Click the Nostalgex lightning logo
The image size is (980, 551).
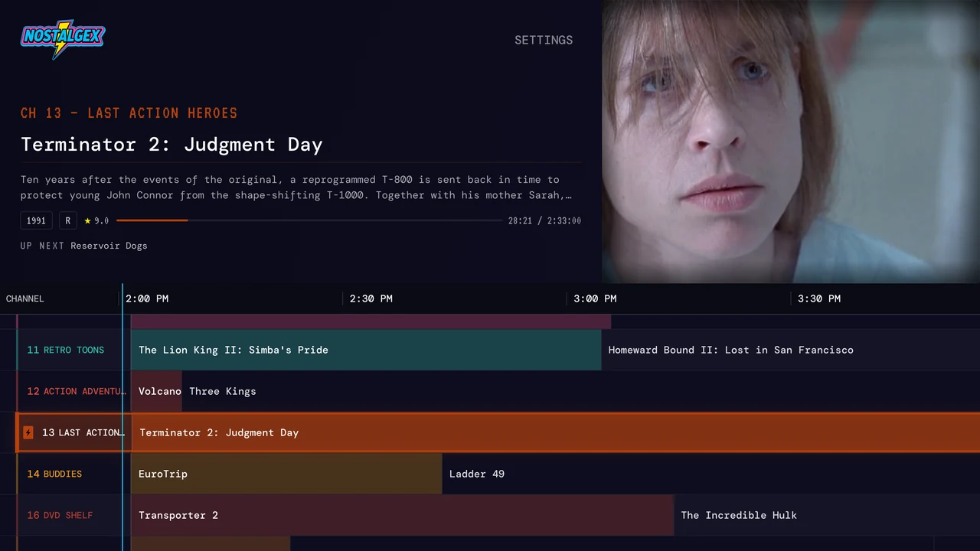(63, 39)
